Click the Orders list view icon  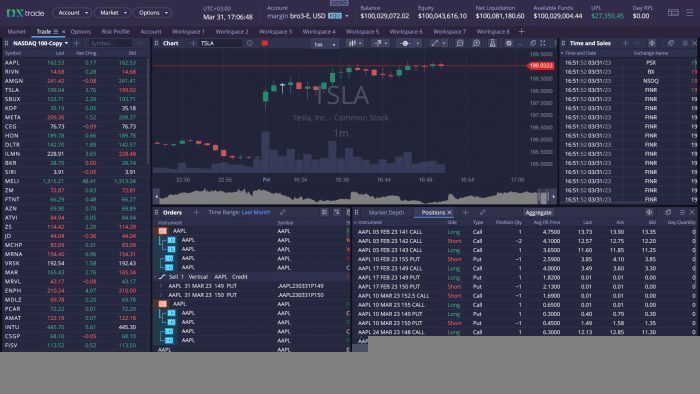pos(325,212)
